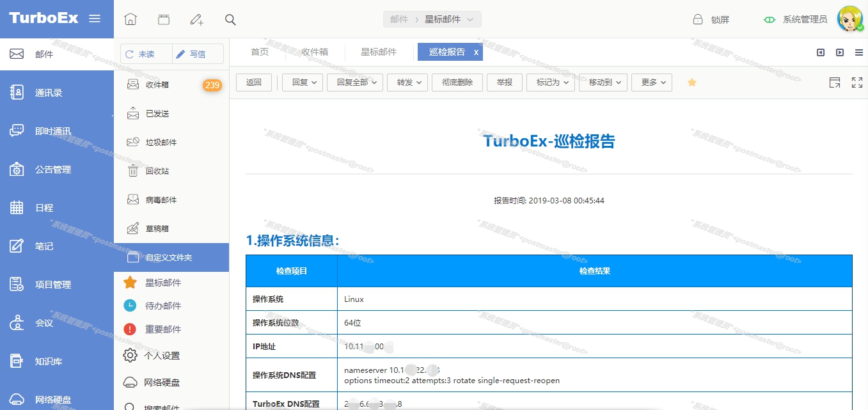
Task: Toggle the star on this mail
Action: (691, 83)
